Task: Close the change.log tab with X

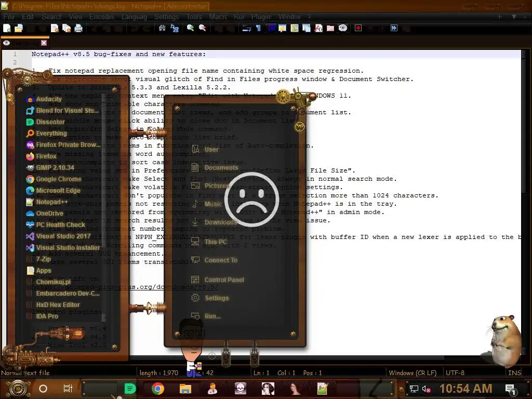Action: 44,43
